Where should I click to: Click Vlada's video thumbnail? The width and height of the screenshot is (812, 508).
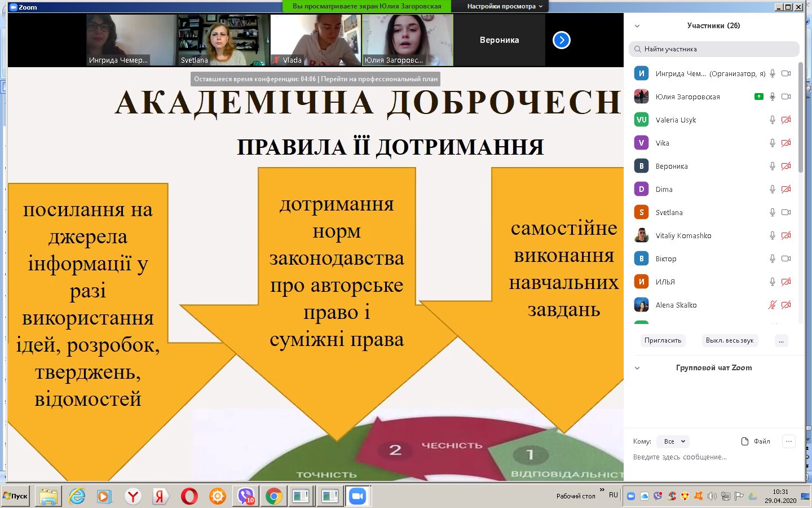[x=315, y=40]
